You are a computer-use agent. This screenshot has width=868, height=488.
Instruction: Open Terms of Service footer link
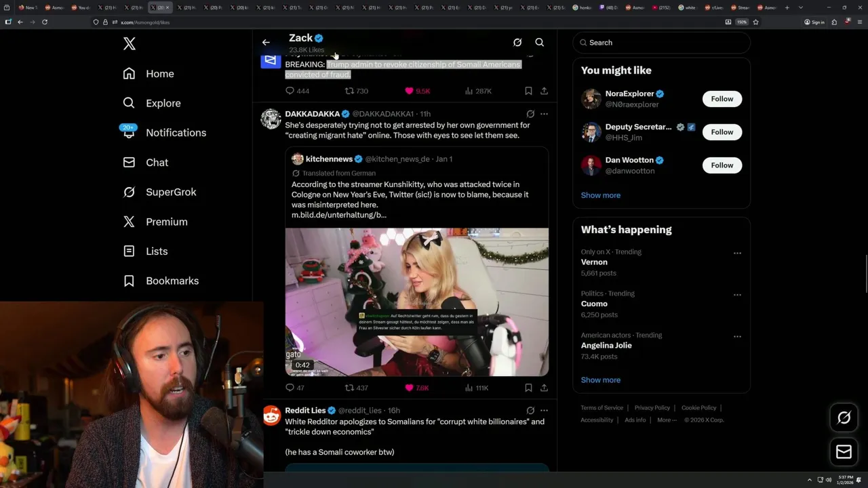[601, 408]
